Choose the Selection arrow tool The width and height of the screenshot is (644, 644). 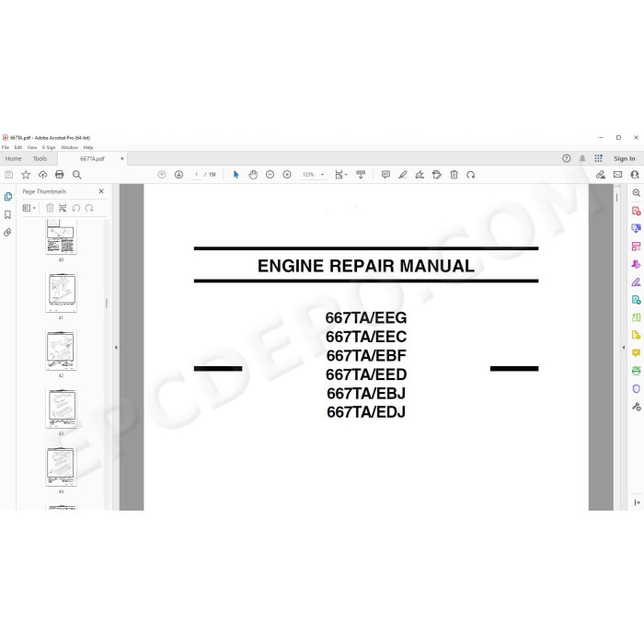pos(236,175)
